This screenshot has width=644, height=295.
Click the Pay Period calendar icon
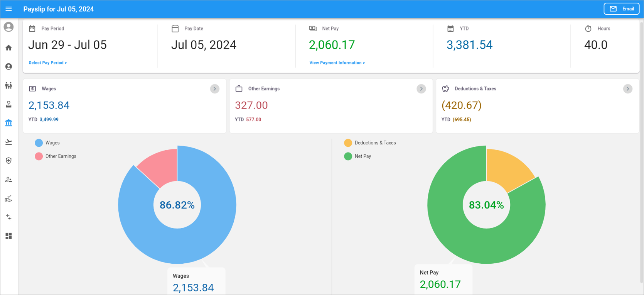(32, 29)
